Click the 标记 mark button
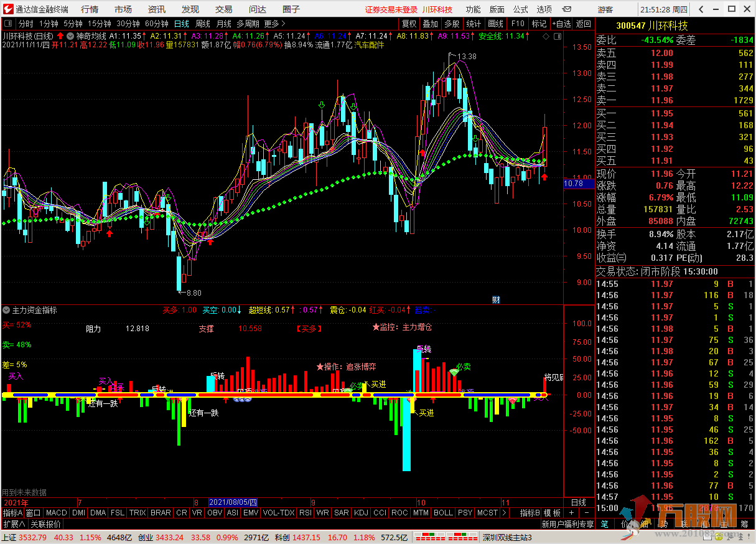This screenshot has height=544, width=756. (539, 24)
